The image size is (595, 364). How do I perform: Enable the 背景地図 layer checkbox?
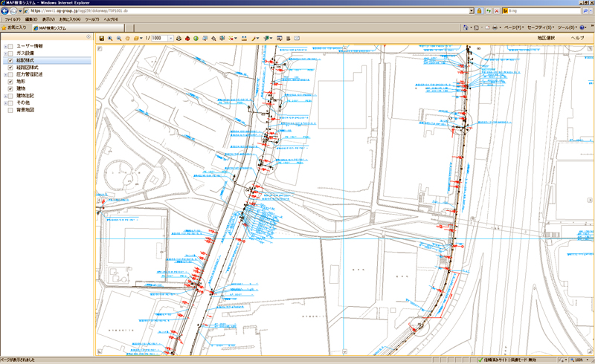[x=10, y=110]
